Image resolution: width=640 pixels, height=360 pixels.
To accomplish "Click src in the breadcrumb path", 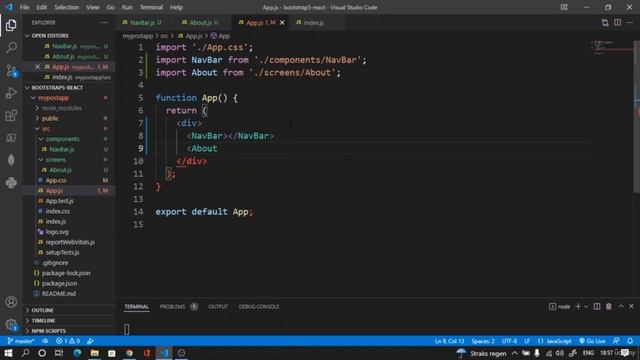I will [x=164, y=36].
